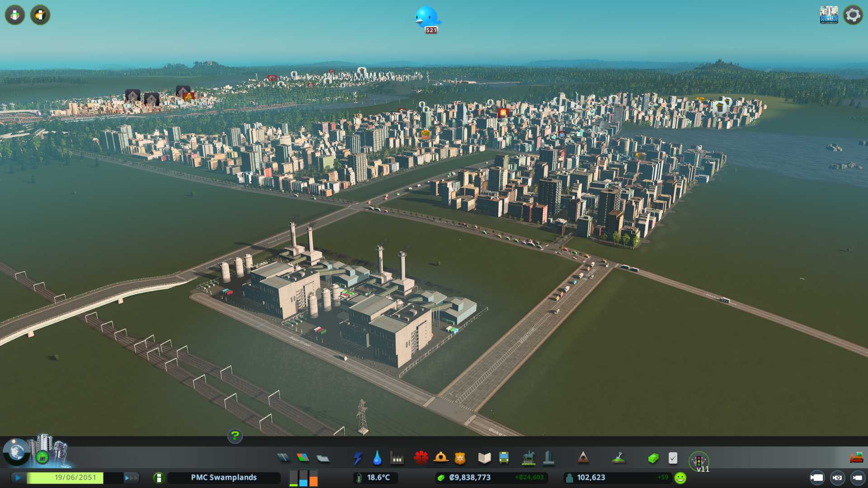Viewport: 868px width, 488px height.
Task: Toggle the bulldozer demolish tool
Action: click(x=856, y=458)
